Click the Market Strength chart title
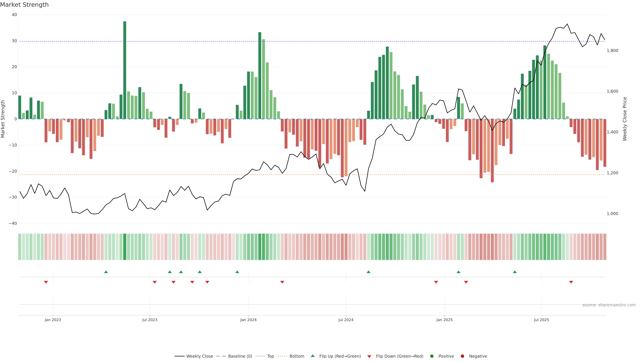The height and width of the screenshot is (362, 644). click(x=24, y=5)
